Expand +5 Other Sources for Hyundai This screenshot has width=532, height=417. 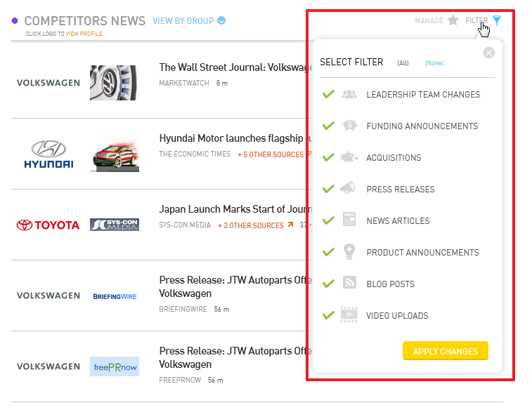(271, 154)
